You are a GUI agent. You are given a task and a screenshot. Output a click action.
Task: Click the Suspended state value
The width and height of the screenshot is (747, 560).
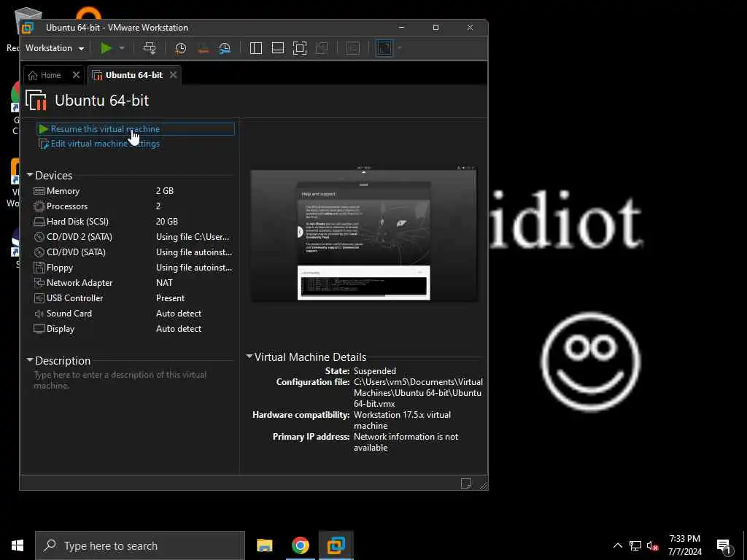[x=375, y=371]
